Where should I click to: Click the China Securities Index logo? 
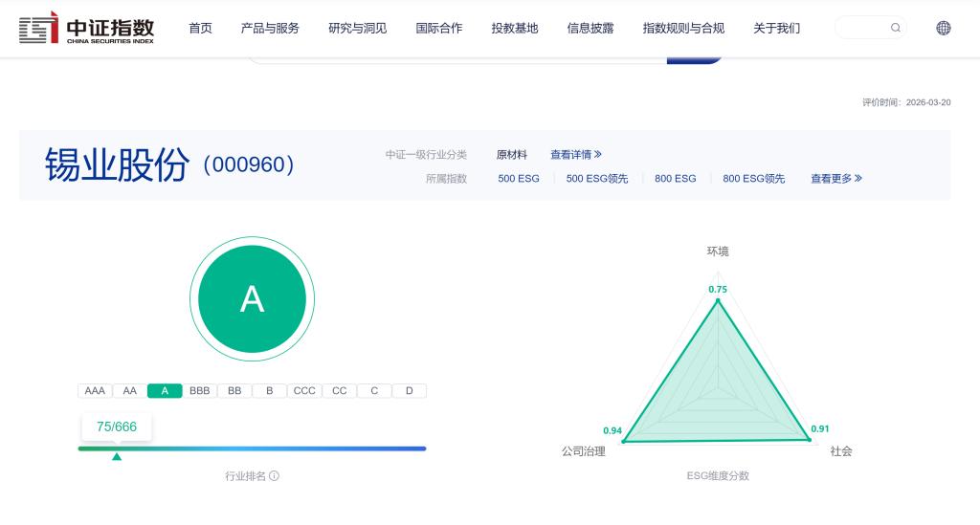87,29
